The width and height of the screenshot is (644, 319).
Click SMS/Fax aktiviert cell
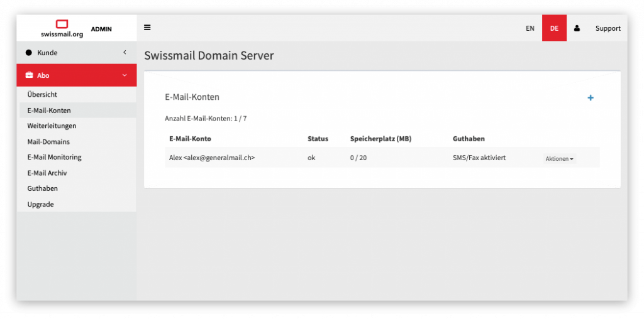[479, 158]
